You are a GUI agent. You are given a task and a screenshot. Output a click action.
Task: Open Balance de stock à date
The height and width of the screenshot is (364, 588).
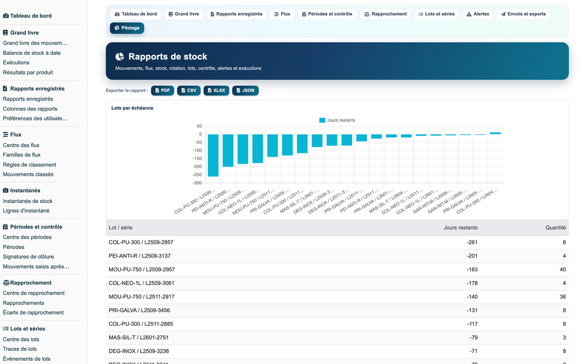point(32,53)
